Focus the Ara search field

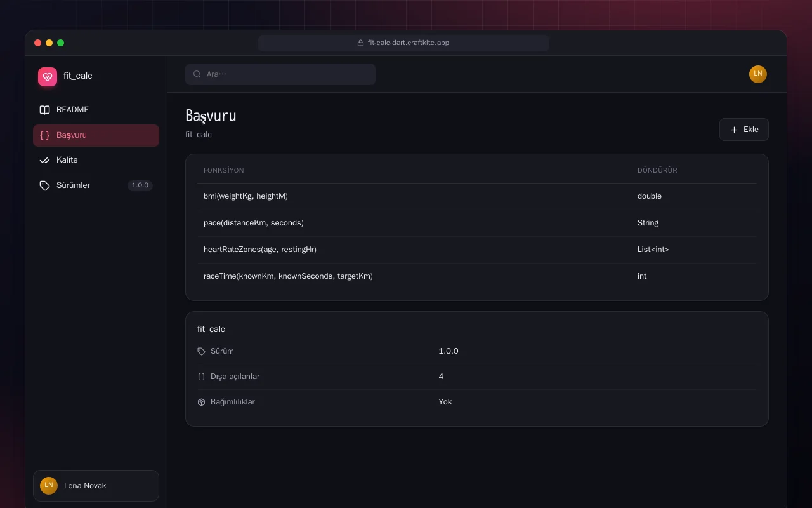(x=280, y=74)
